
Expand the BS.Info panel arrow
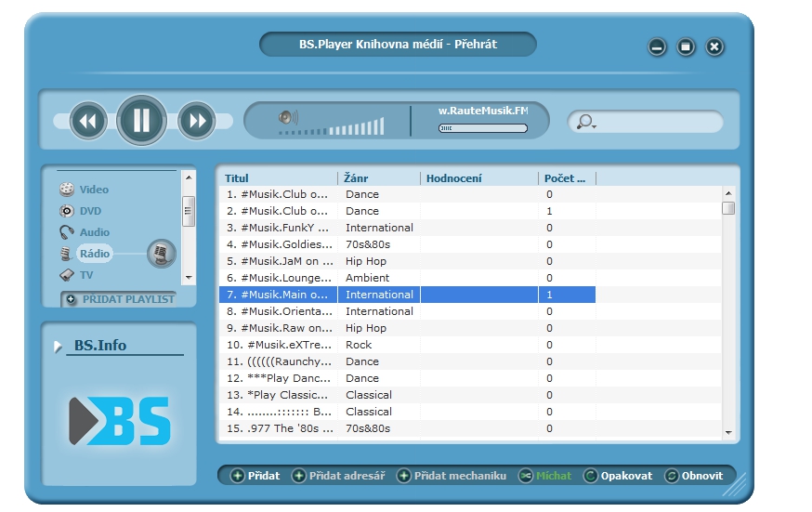pyautogui.click(x=58, y=347)
